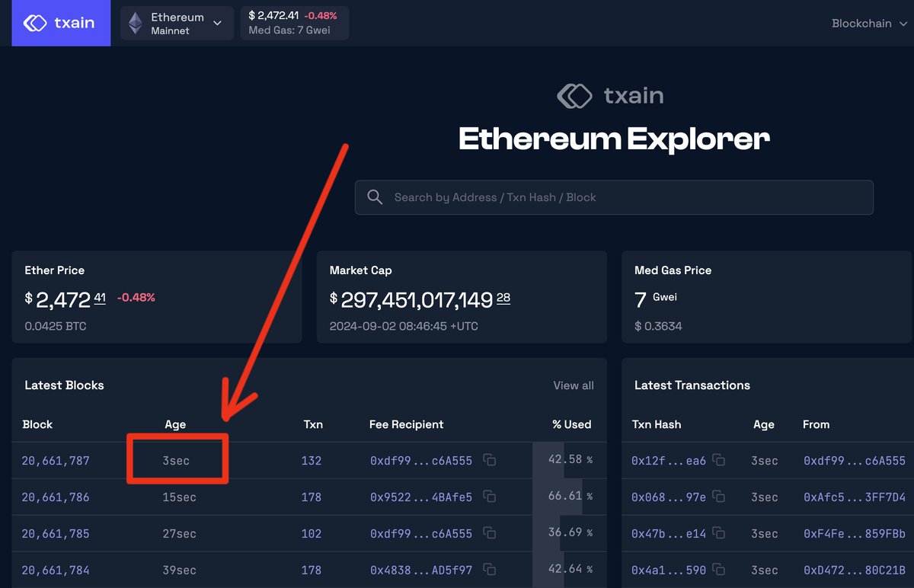Open sender address 0xD472...80C21B
The image size is (914, 588).
(855, 570)
